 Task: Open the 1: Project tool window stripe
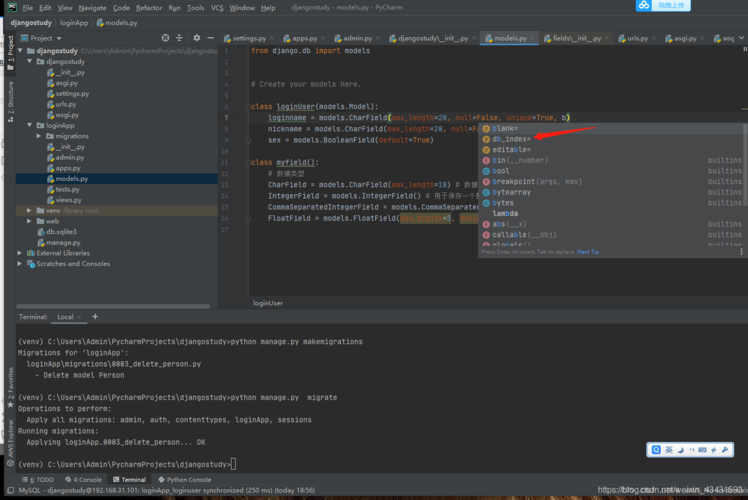tap(10, 53)
